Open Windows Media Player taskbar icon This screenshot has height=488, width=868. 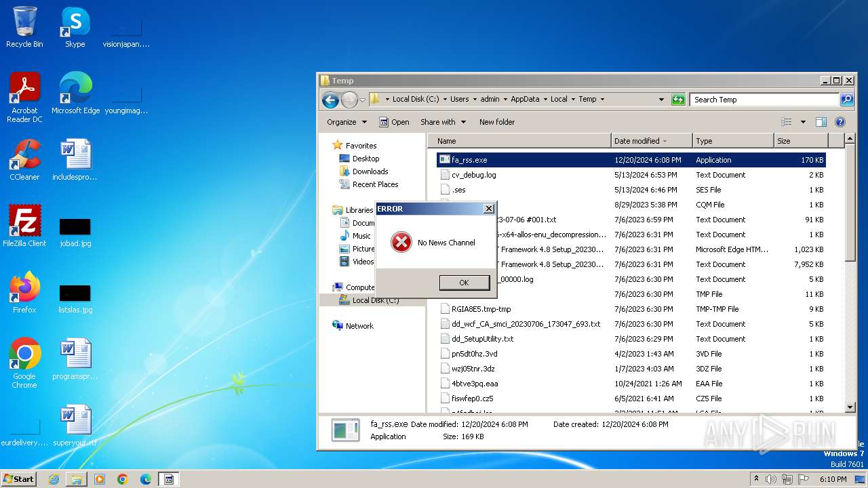click(x=100, y=479)
